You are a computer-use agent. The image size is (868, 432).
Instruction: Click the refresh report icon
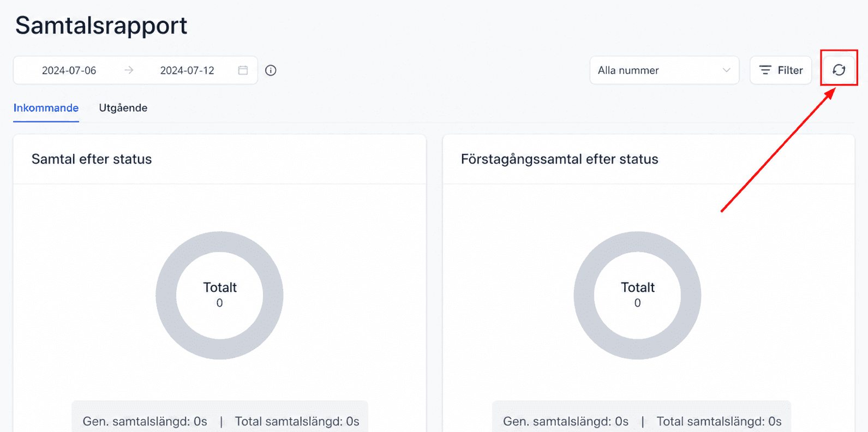pos(839,70)
